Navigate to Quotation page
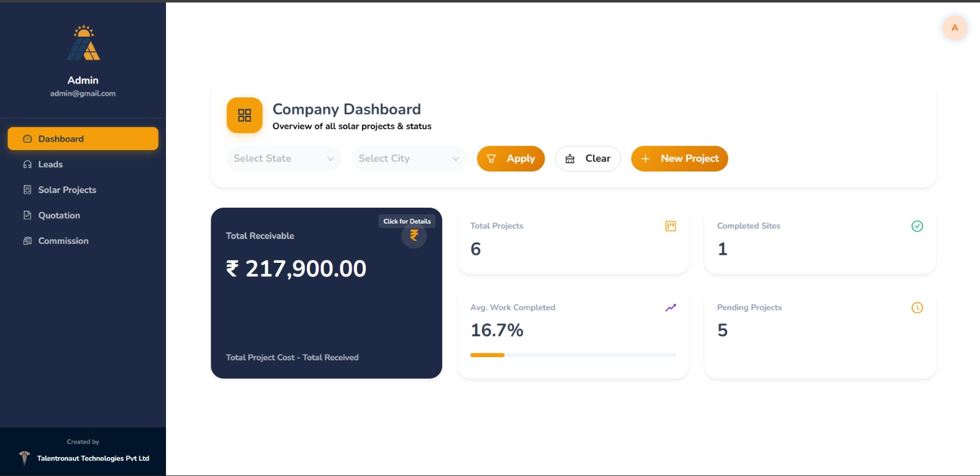The height and width of the screenshot is (476, 980). coord(59,216)
